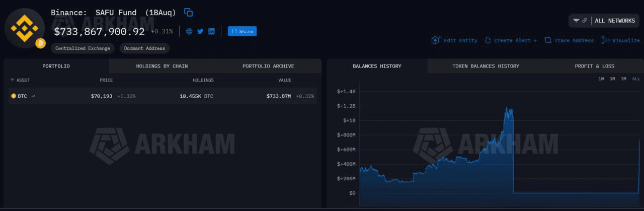This screenshot has width=644, height=211.
Task: Click the Trace Address link
Action: click(x=569, y=40)
